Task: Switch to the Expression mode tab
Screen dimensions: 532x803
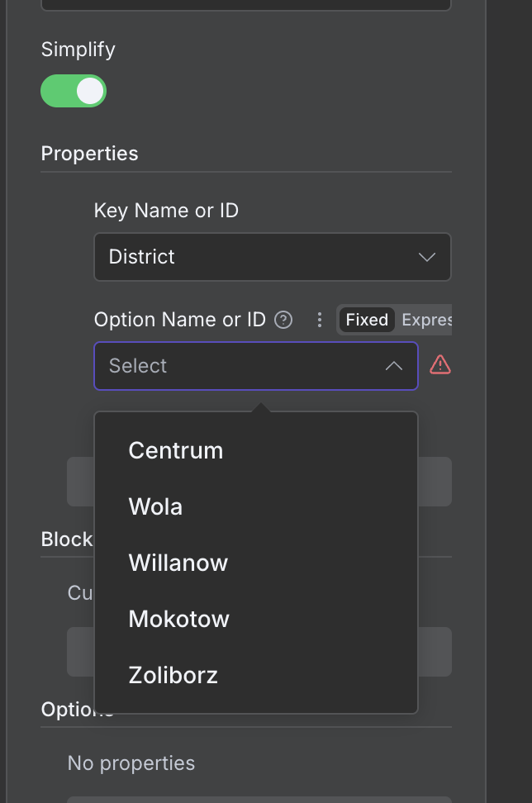Action: tap(426, 320)
